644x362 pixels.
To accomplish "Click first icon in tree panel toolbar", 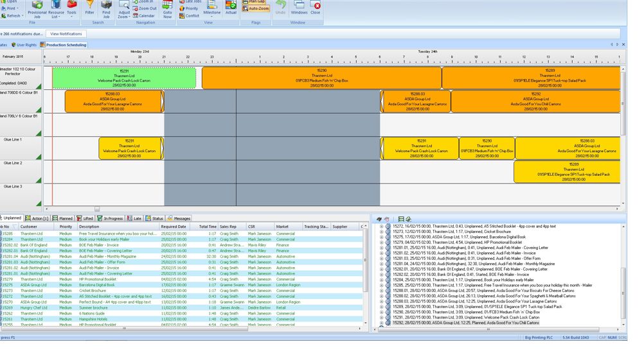I will click(379, 219).
